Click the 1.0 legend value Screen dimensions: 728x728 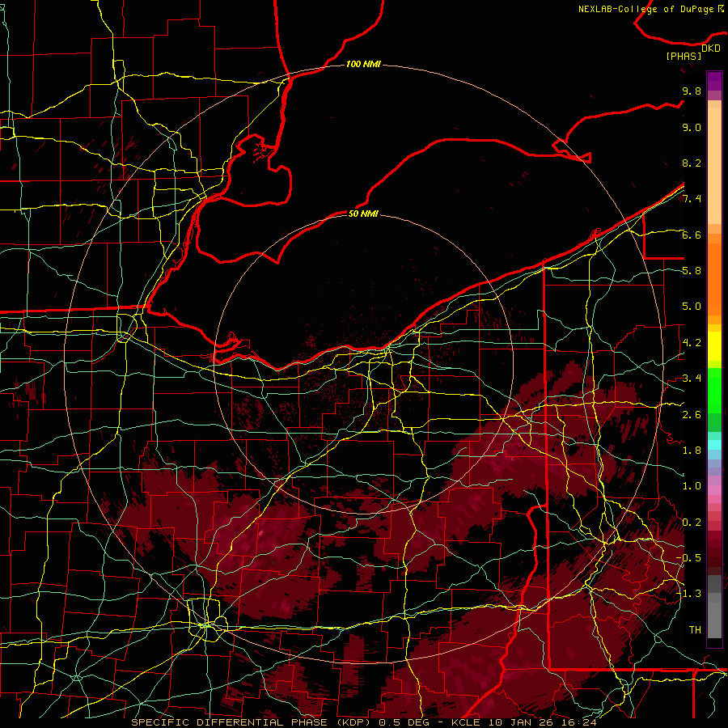pos(692,486)
